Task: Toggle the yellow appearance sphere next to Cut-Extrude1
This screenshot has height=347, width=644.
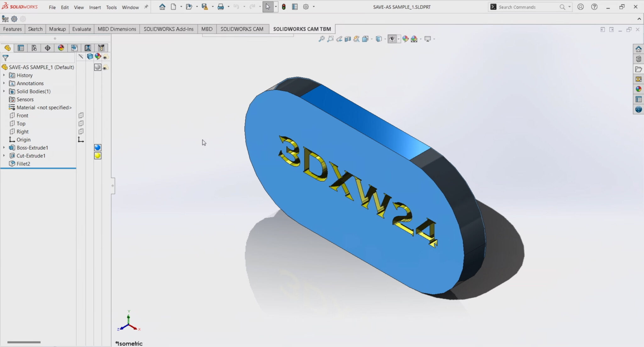Action: (x=97, y=156)
